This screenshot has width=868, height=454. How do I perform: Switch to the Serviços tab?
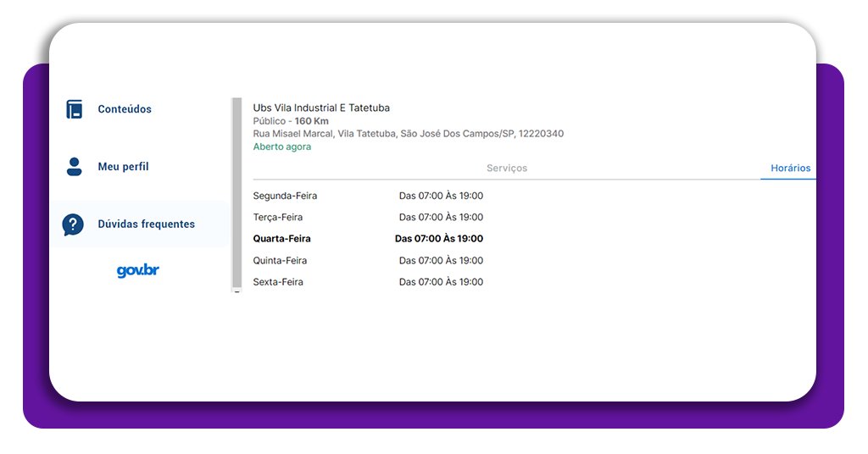point(507,168)
